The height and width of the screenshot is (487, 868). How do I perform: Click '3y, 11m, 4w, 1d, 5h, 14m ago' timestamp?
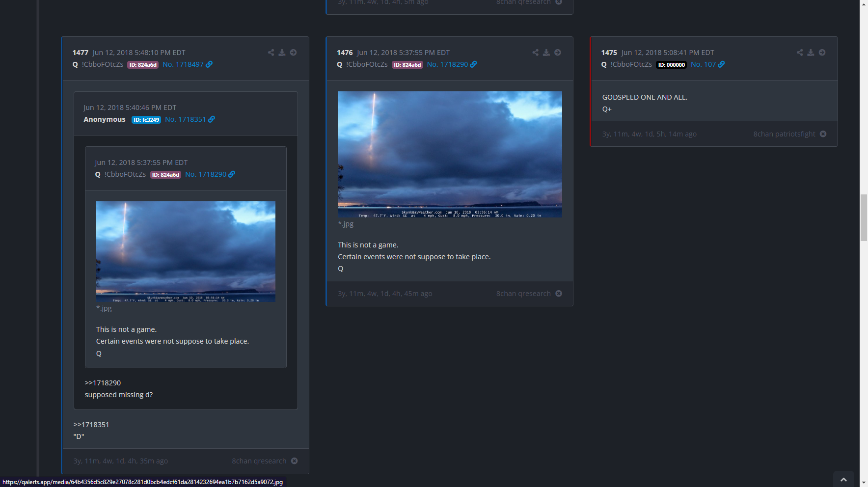[x=650, y=134]
